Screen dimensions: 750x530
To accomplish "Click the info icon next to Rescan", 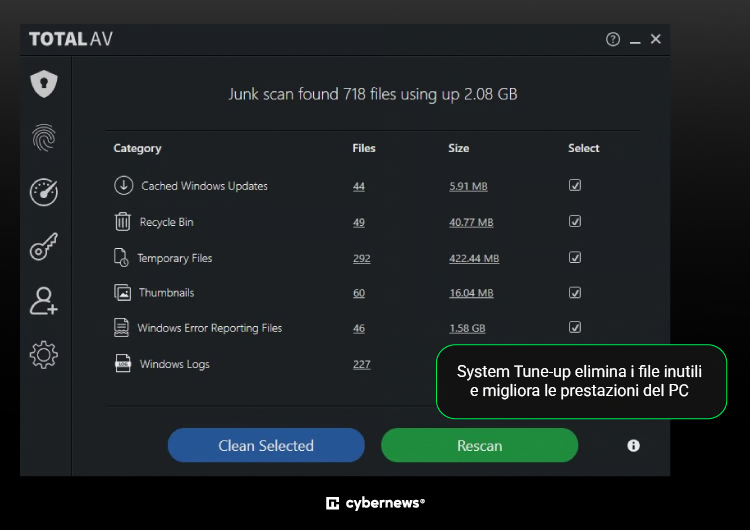I will [633, 446].
